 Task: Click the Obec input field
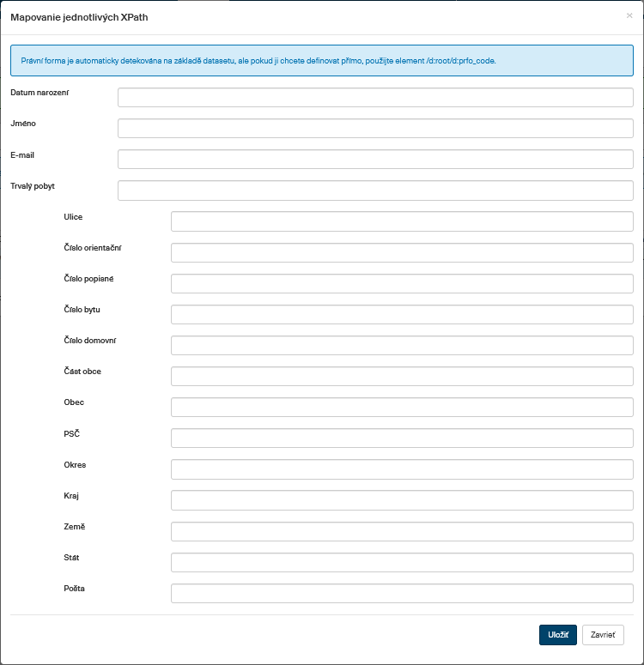(x=402, y=407)
